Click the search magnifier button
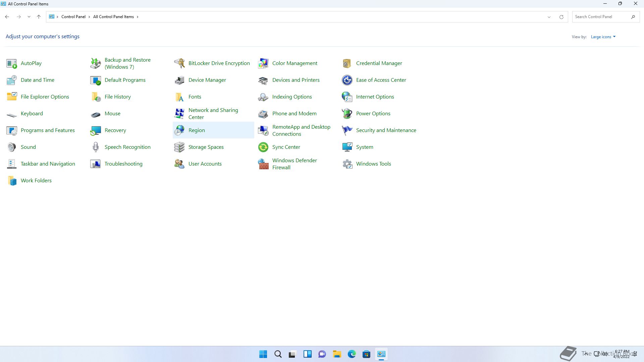The image size is (644, 362). [633, 17]
